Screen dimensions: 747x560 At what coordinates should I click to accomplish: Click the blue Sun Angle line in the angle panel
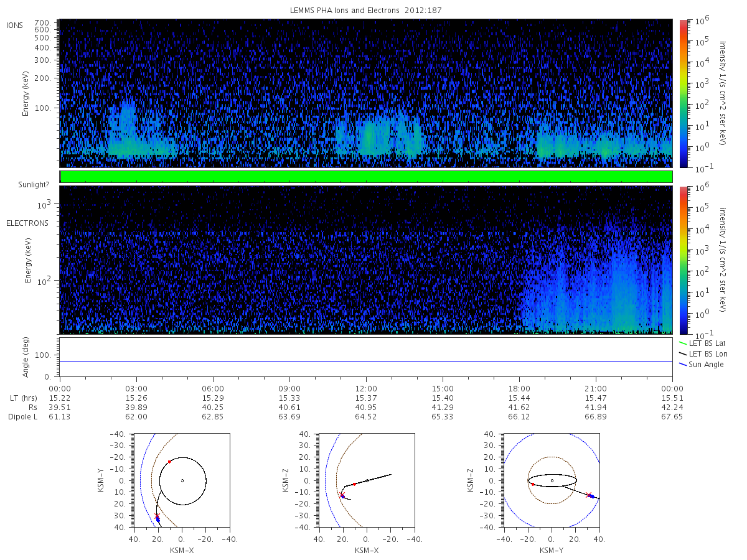(366, 361)
